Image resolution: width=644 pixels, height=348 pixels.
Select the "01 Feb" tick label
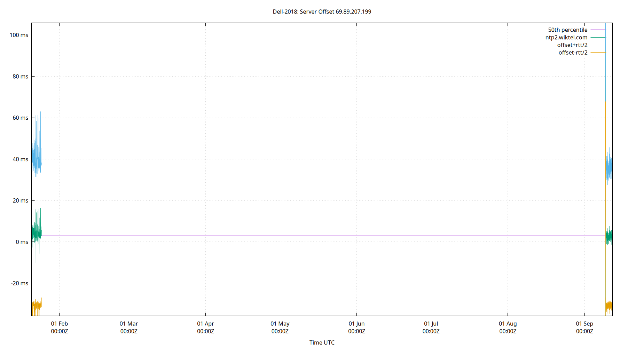tap(59, 324)
